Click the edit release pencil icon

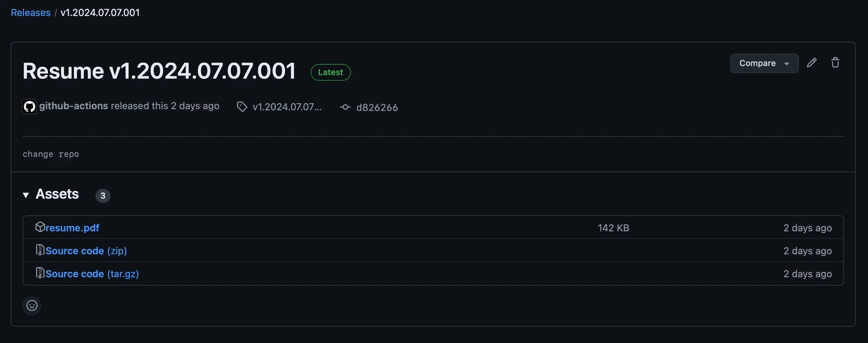pyautogui.click(x=812, y=62)
